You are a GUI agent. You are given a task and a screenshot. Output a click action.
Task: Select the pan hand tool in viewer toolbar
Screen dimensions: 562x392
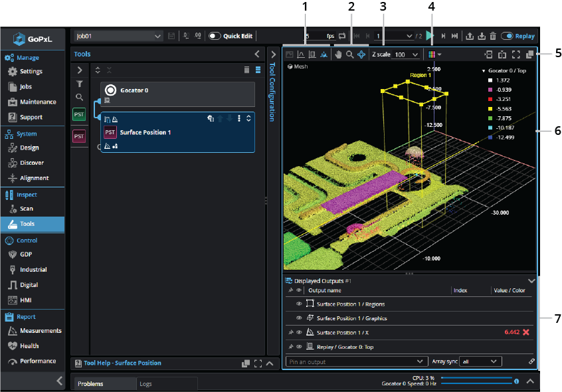tap(338, 54)
